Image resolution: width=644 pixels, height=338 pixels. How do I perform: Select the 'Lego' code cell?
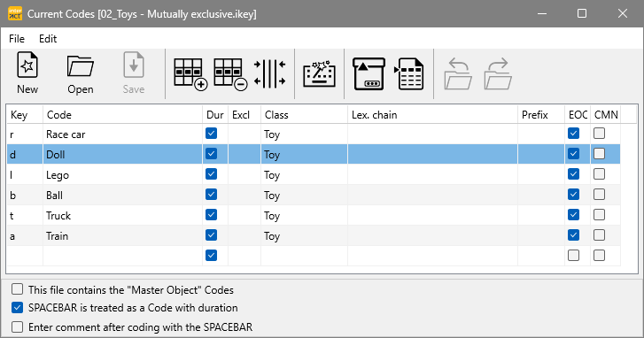point(123,174)
